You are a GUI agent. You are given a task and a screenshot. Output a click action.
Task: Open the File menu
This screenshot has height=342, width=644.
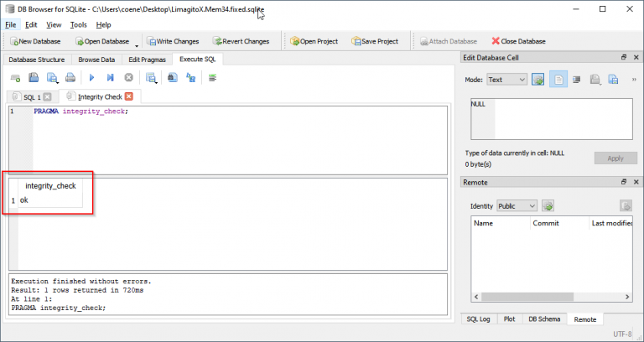(x=11, y=25)
